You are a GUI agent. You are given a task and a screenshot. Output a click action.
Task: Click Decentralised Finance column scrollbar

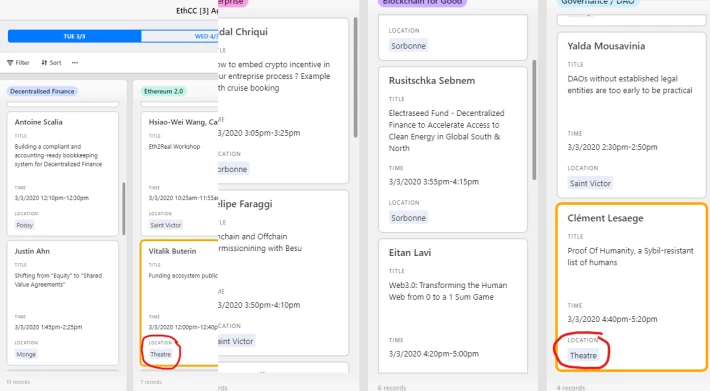pyautogui.click(x=124, y=208)
